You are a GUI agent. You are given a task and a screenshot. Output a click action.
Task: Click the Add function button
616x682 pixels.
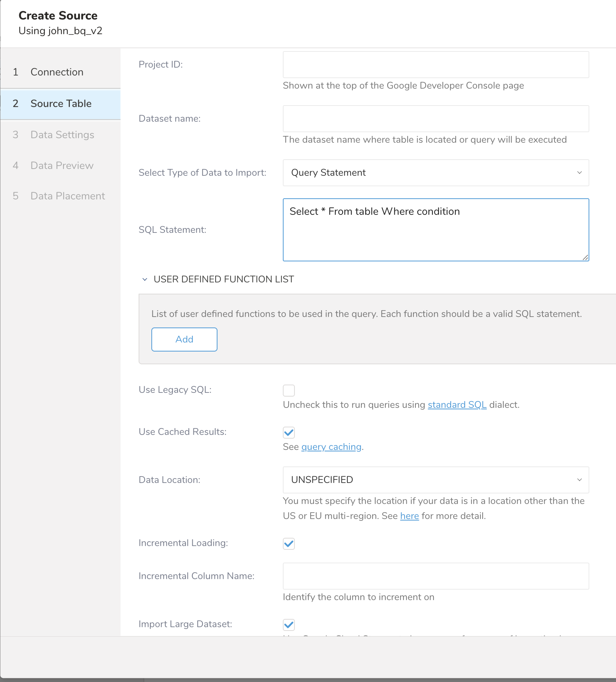click(184, 339)
